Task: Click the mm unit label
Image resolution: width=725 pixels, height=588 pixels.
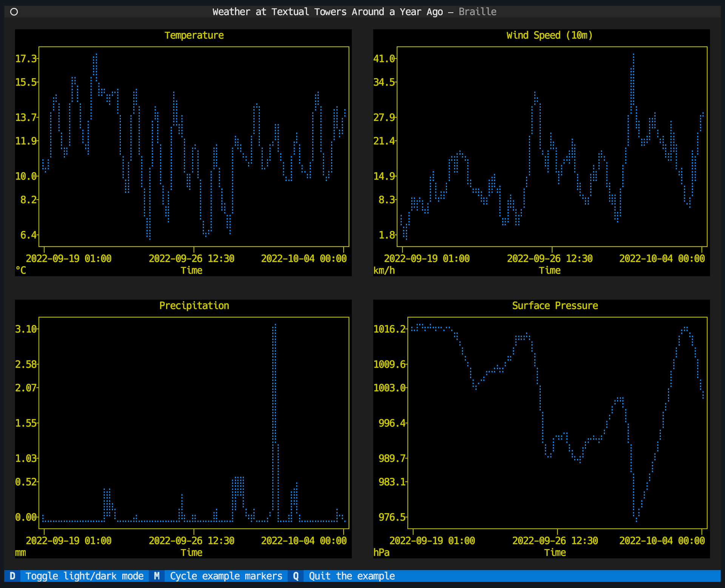Action: click(21, 553)
